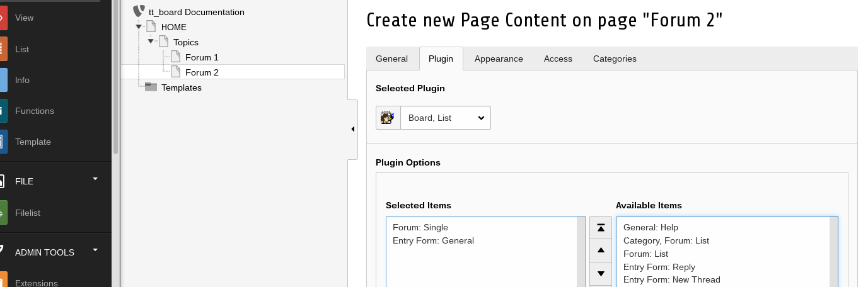
Task: Switch to the Plugin tab
Action: [441, 59]
